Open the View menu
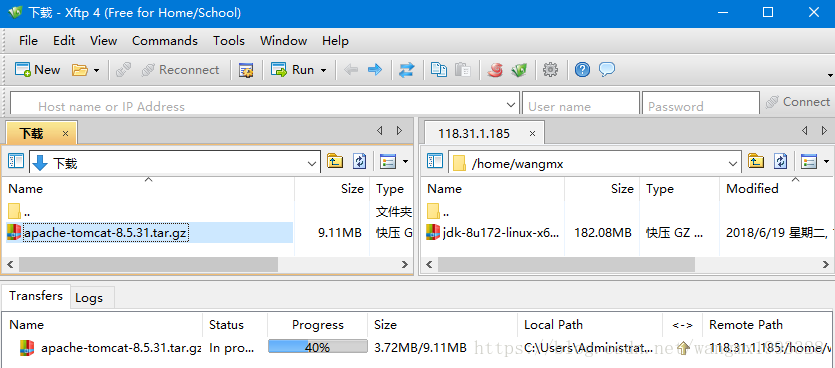This screenshot has width=835, height=368. [103, 41]
